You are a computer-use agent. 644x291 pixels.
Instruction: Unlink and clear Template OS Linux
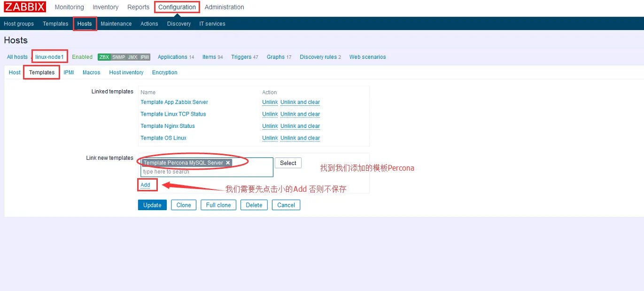(300, 138)
